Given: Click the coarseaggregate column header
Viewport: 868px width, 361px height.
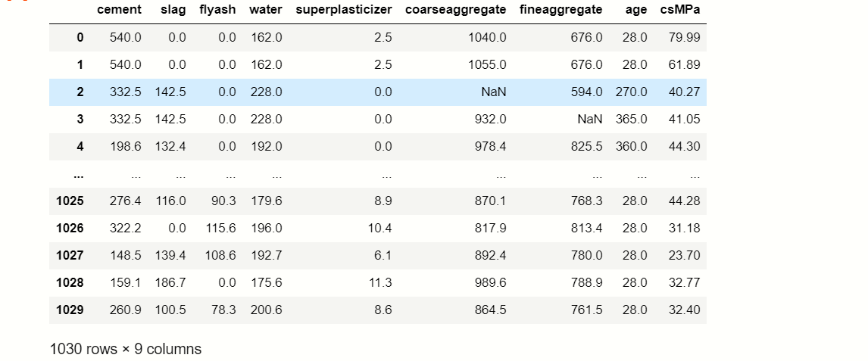Looking at the screenshot, I should [x=456, y=10].
